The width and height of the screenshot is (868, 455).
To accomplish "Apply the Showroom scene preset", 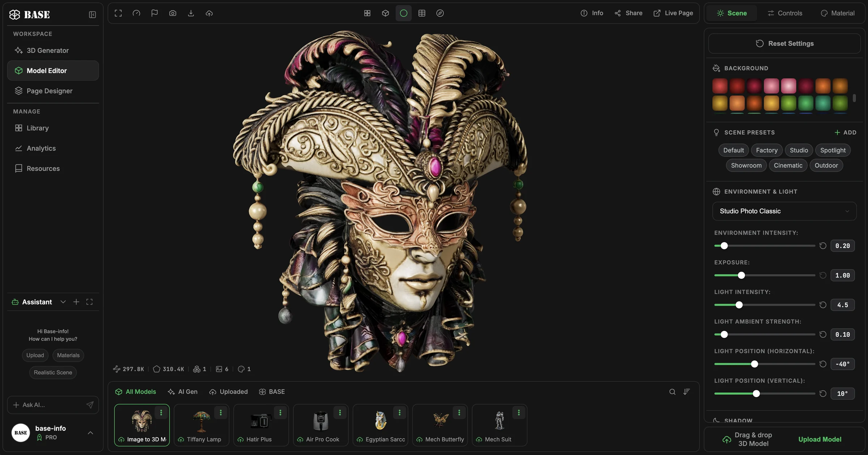I will point(746,165).
